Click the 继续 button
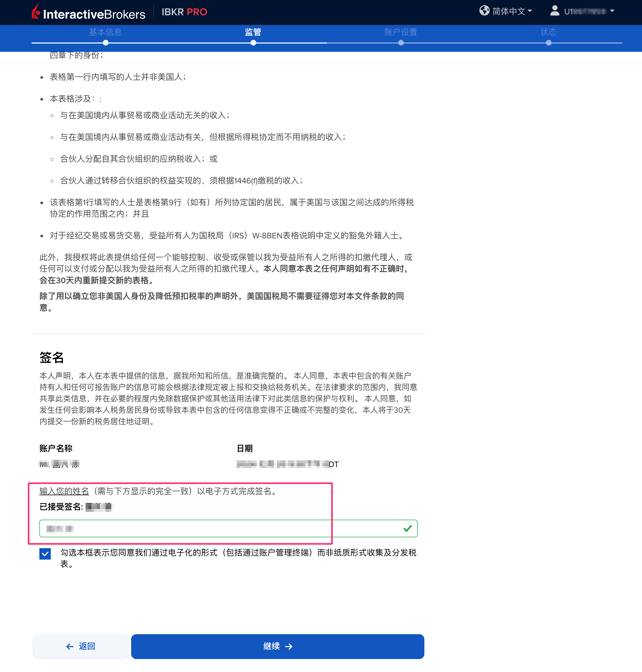The height and width of the screenshot is (672, 642). (x=277, y=646)
